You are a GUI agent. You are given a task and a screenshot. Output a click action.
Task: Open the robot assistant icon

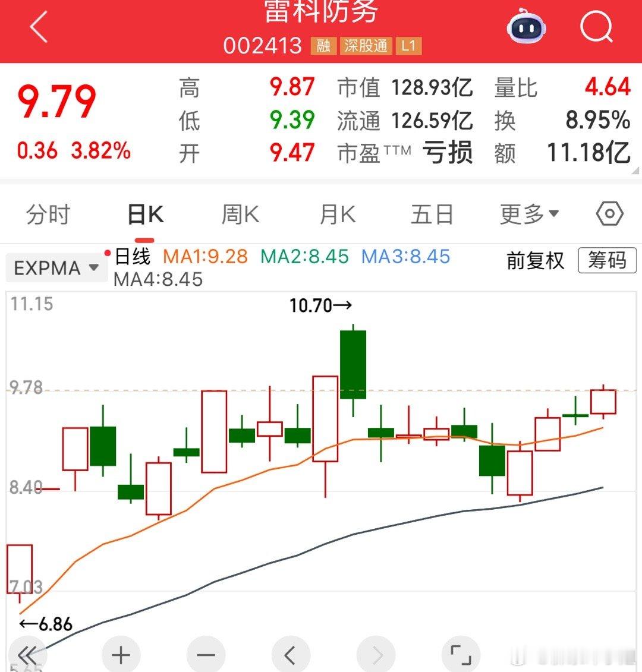[x=526, y=26]
